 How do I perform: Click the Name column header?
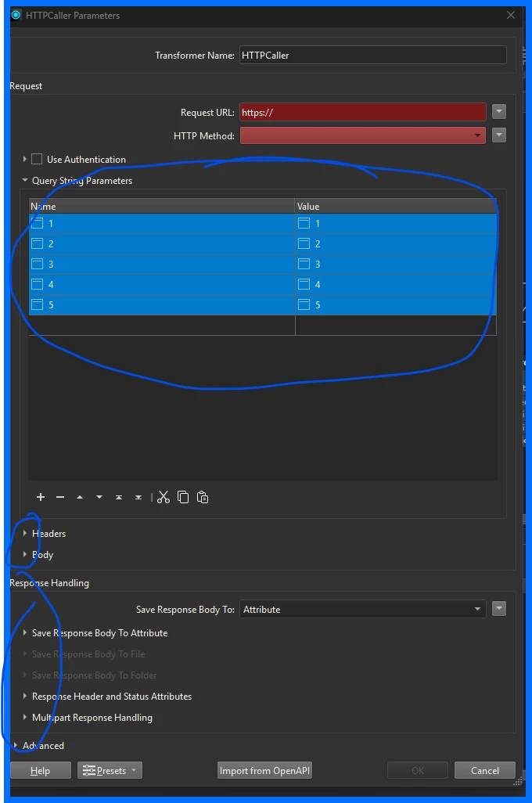click(162, 206)
